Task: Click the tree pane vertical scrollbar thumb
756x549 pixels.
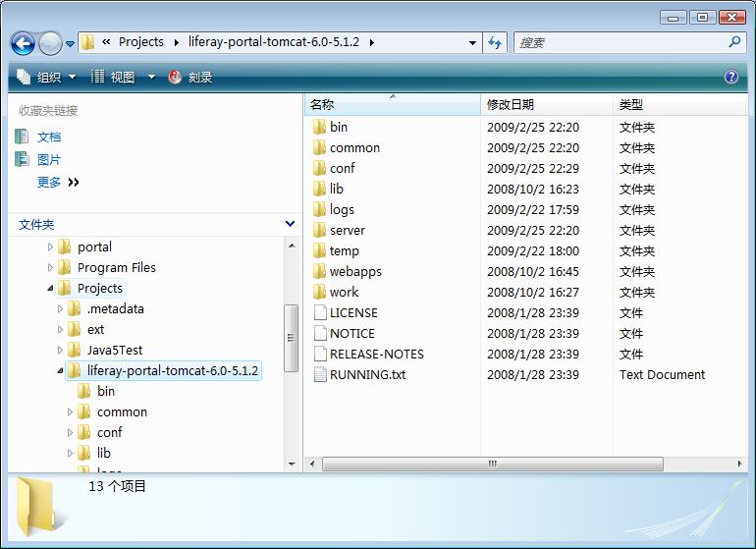Action: [x=291, y=338]
